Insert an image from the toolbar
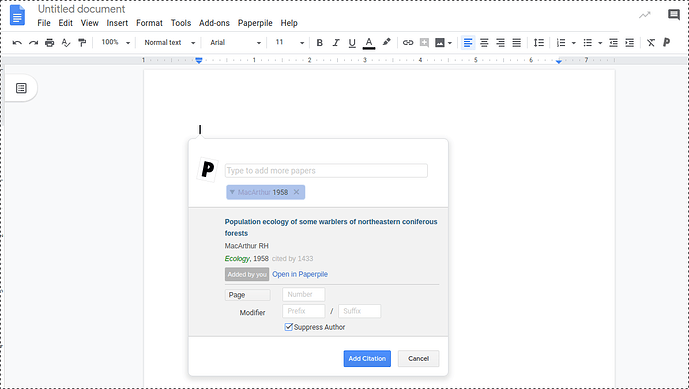 tap(440, 43)
